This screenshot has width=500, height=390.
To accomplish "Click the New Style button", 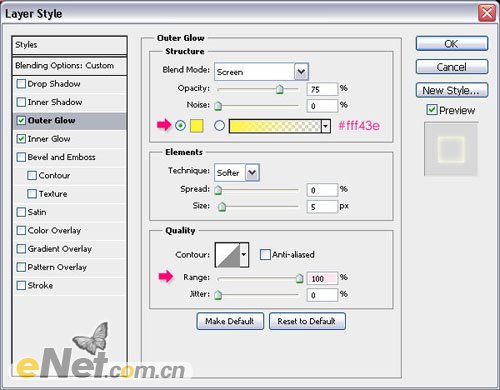I will coord(452,90).
